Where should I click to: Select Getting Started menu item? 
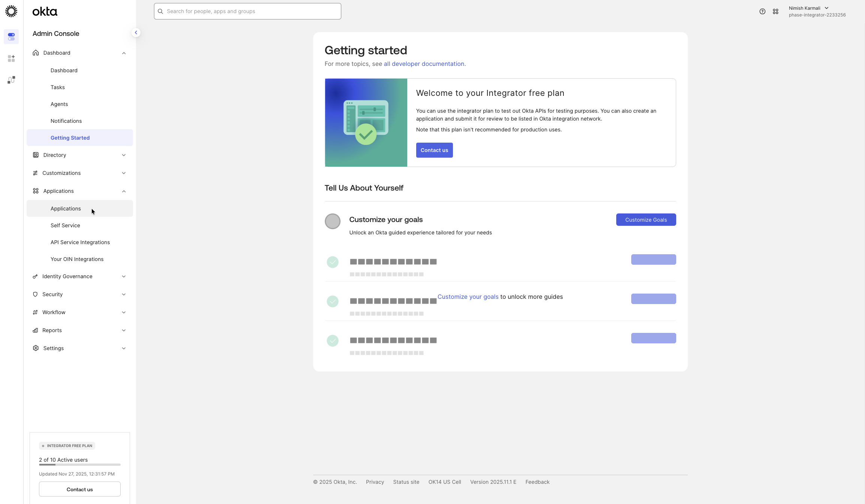[79, 138]
